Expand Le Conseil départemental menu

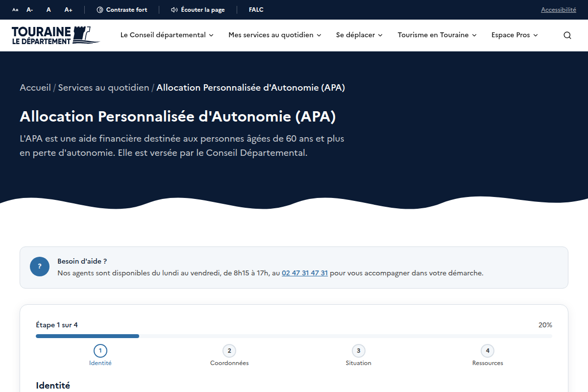(167, 35)
